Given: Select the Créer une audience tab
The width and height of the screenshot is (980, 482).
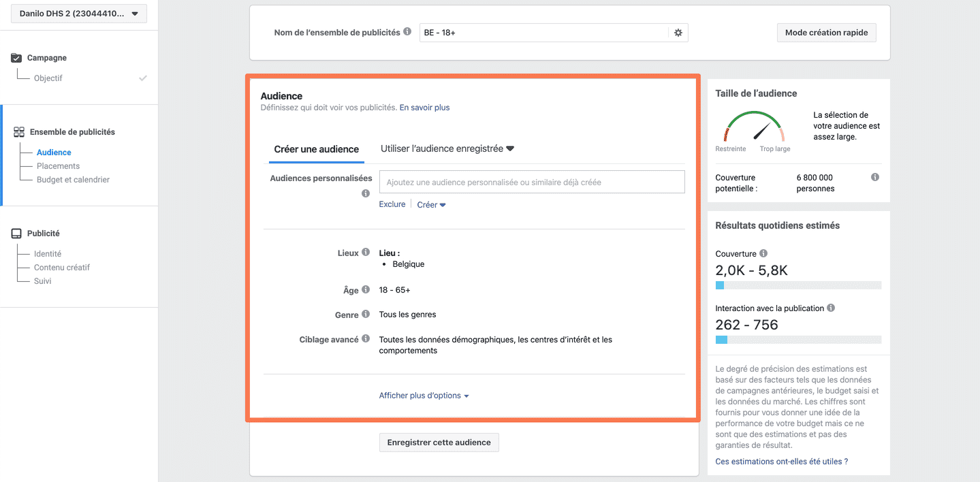Looking at the screenshot, I should point(316,149).
